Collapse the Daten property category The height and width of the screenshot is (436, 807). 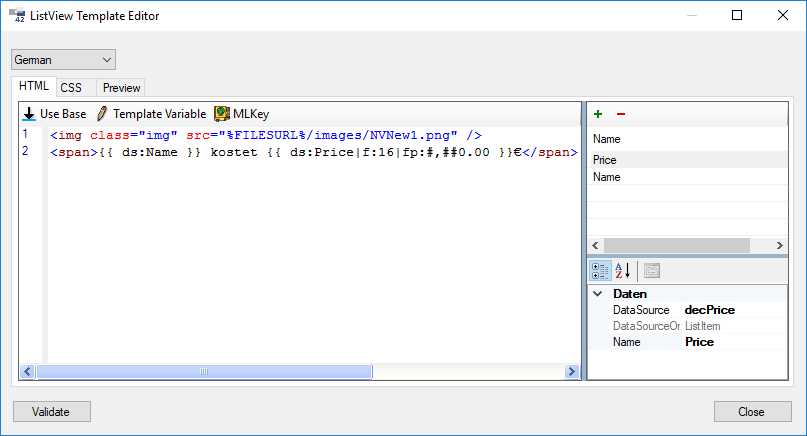tap(597, 294)
